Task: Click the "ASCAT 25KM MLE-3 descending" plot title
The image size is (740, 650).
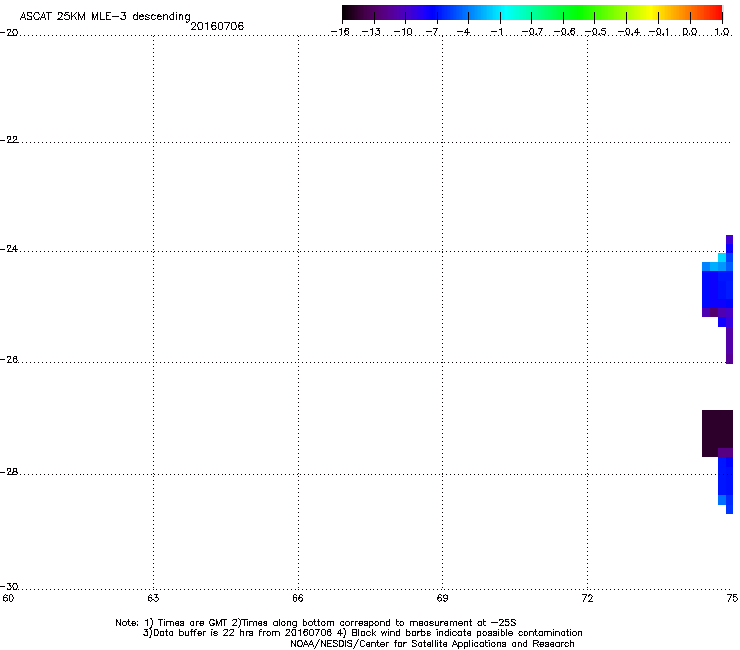Action: (x=105, y=17)
